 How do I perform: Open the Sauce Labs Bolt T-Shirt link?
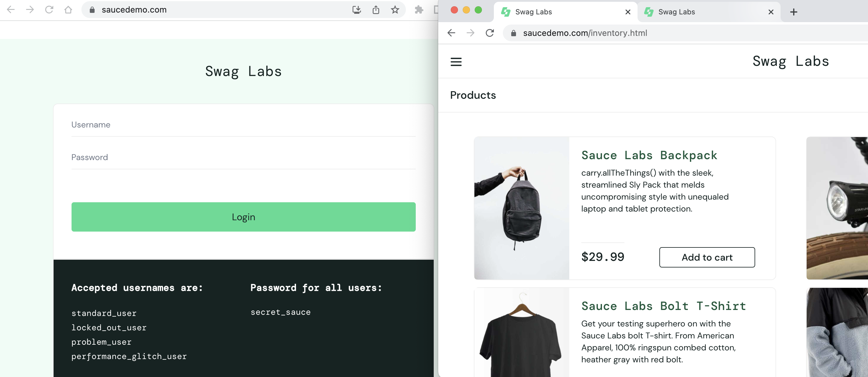click(663, 305)
